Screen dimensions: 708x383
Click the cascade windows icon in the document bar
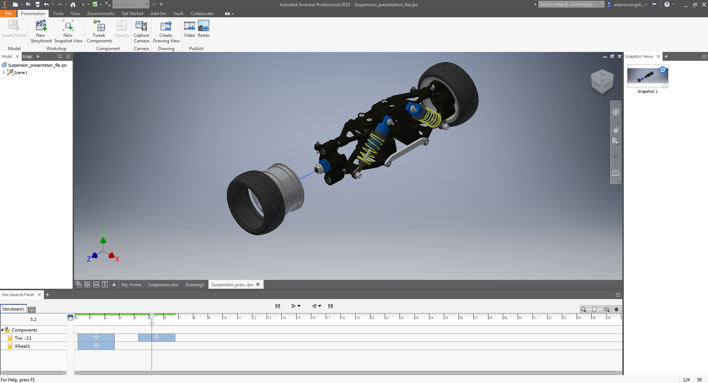point(79,285)
